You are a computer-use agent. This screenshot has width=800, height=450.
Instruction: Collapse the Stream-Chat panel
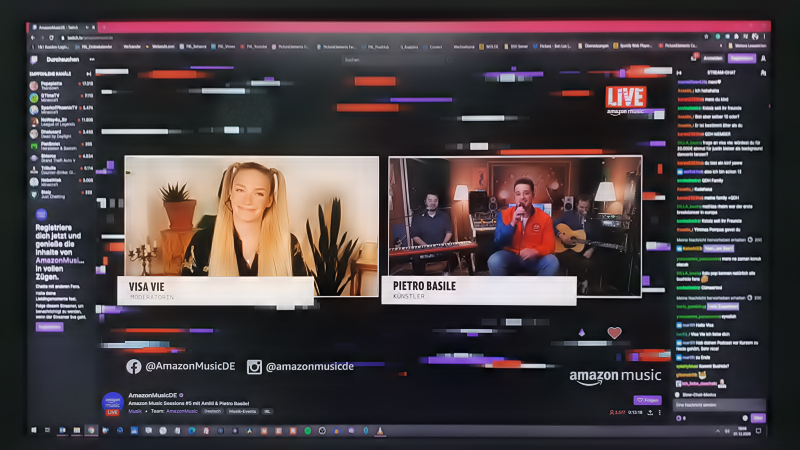pyautogui.click(x=680, y=72)
